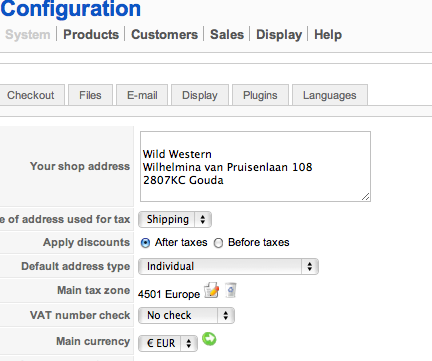Click the shop address textarea resize handle
Viewport: 432px width, 361px height.
point(366,197)
